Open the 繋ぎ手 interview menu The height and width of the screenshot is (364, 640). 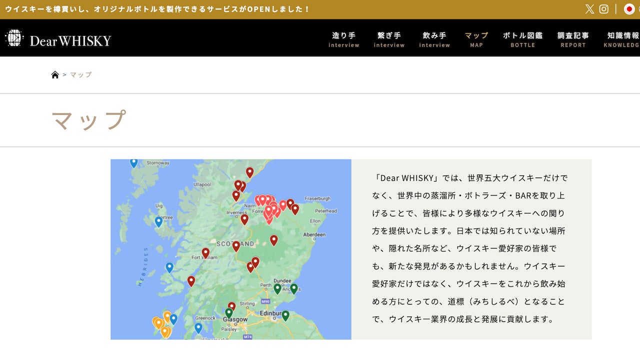pos(389,39)
